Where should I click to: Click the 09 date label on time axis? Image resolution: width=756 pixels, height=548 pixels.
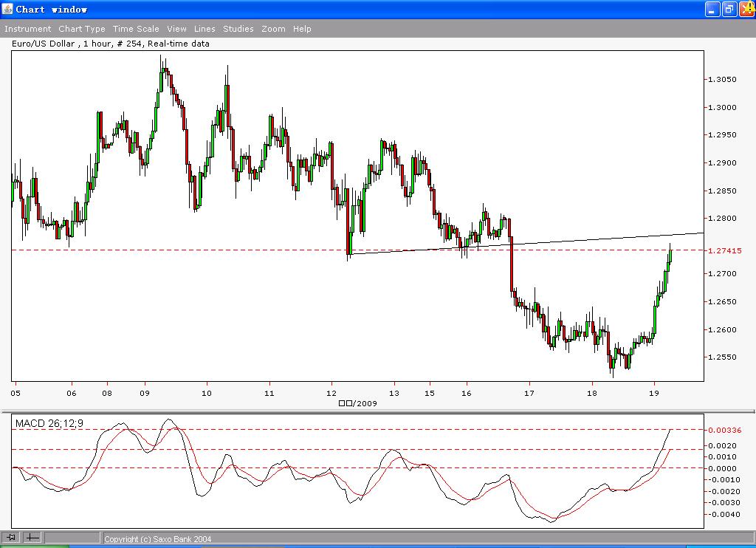(145, 393)
